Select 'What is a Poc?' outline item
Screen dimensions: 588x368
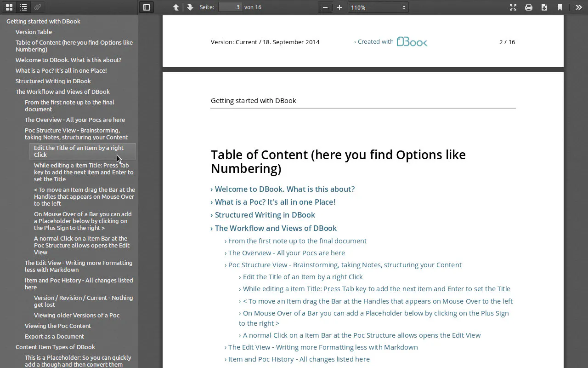(x=61, y=70)
